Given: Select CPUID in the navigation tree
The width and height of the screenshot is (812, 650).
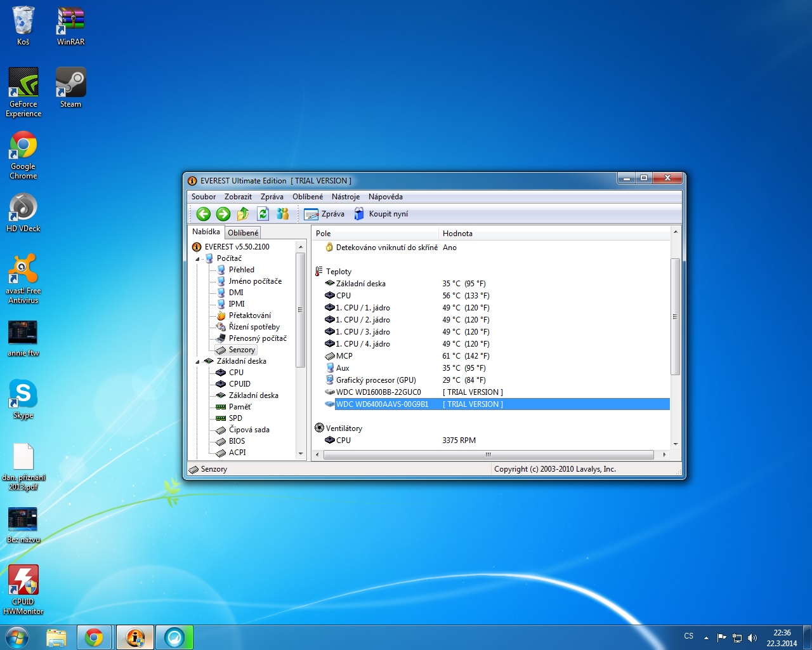Looking at the screenshot, I should (240, 384).
